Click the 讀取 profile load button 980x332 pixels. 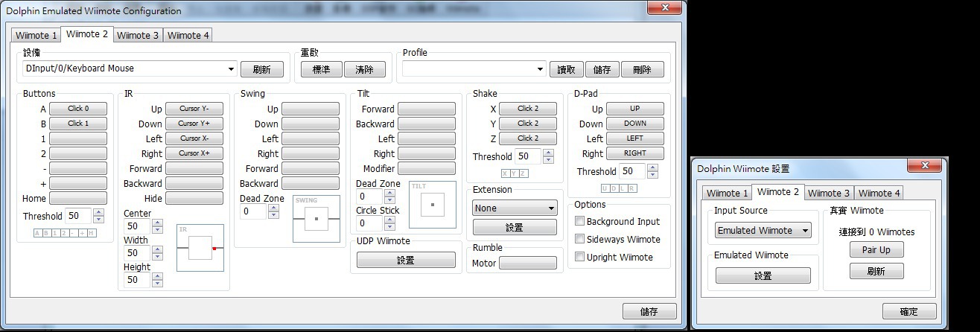pyautogui.click(x=567, y=69)
